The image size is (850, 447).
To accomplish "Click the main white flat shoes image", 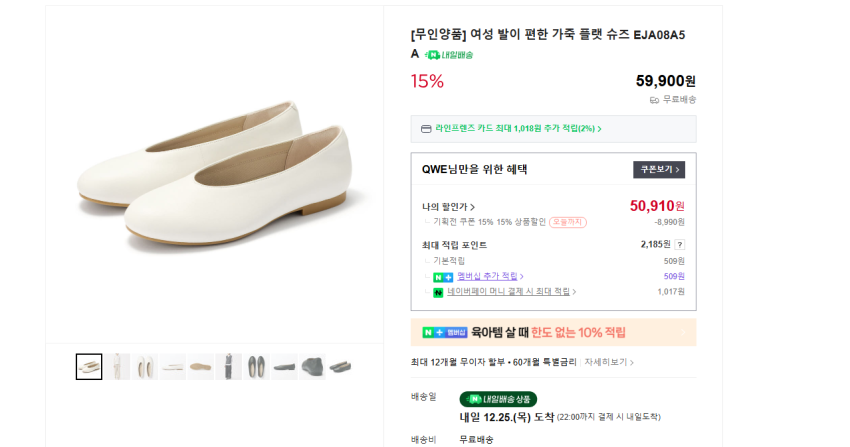I will [x=214, y=175].
